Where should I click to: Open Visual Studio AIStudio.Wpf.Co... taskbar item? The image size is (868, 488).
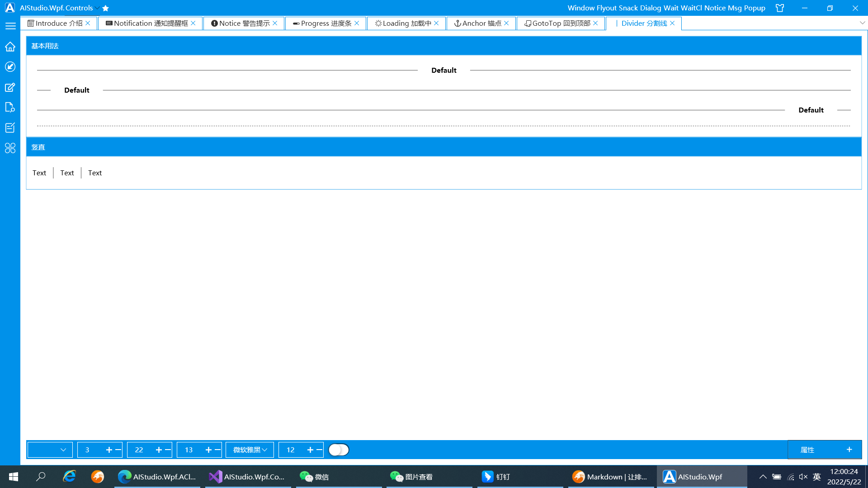click(x=248, y=477)
